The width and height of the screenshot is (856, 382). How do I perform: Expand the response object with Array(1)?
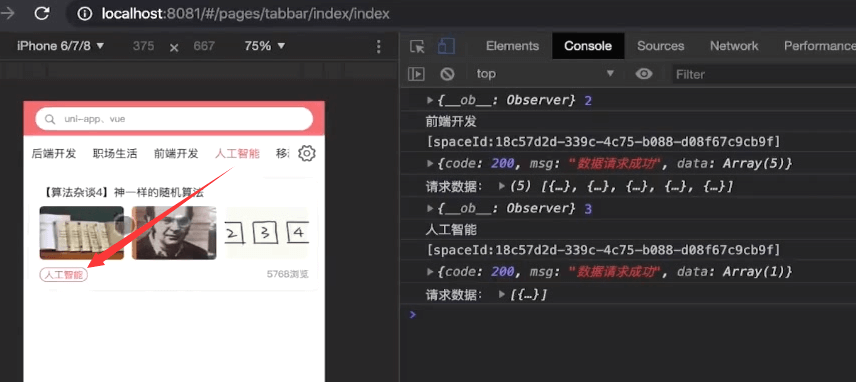pyautogui.click(x=430, y=272)
